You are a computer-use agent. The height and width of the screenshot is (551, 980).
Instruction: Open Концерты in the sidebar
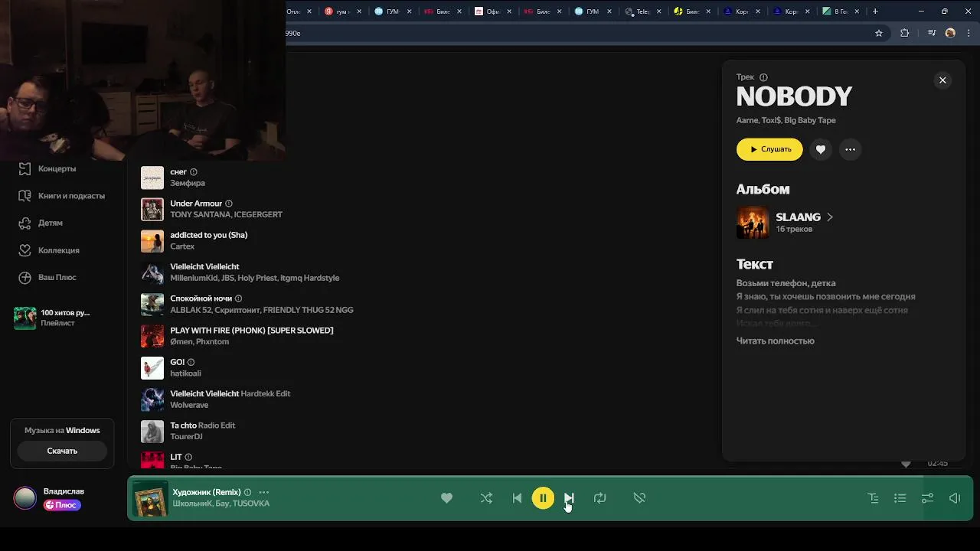click(57, 168)
